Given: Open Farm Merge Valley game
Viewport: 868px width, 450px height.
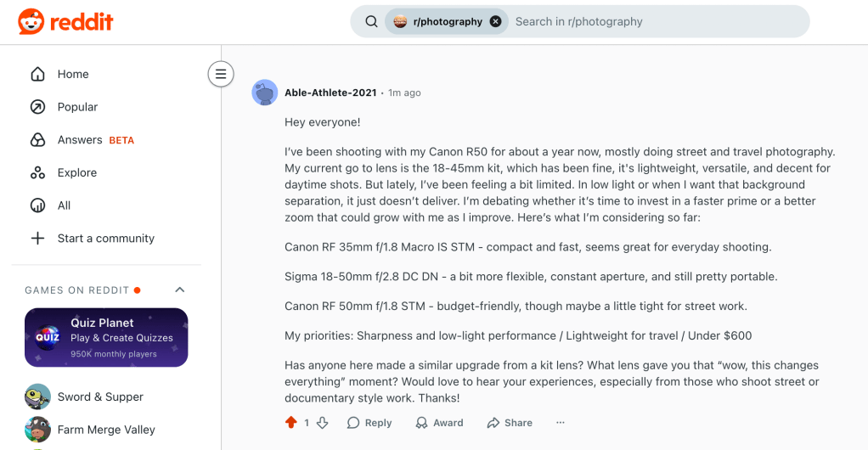Looking at the screenshot, I should point(105,430).
